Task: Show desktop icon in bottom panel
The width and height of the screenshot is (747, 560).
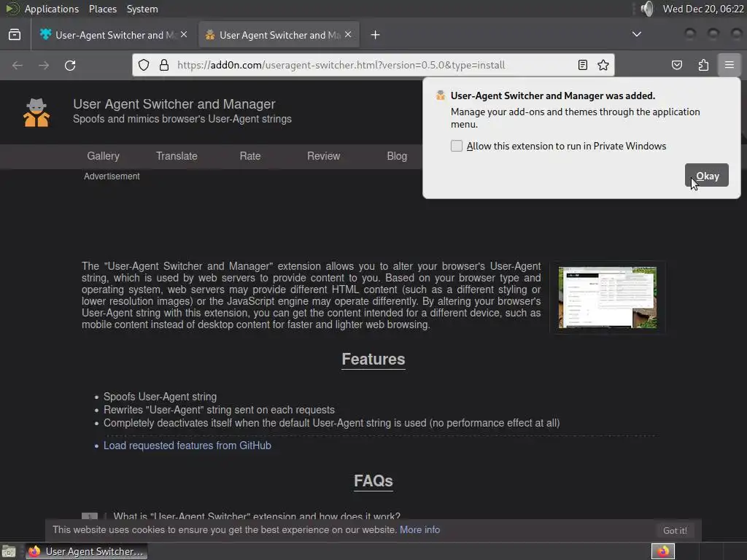Action: [x=9, y=551]
